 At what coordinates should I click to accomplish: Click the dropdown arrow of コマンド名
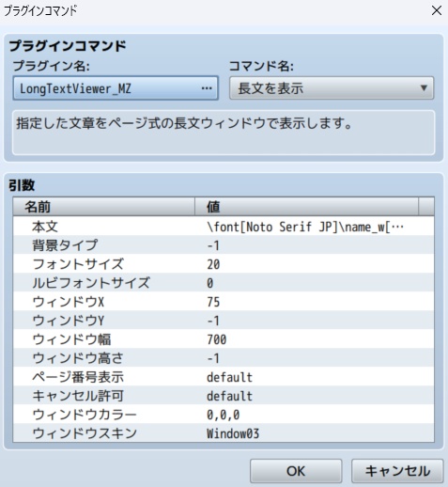(x=424, y=88)
